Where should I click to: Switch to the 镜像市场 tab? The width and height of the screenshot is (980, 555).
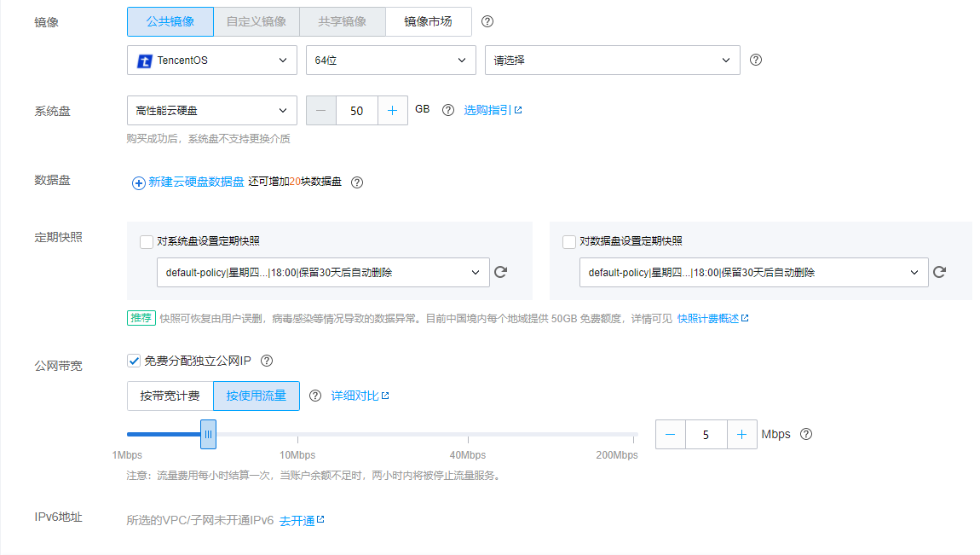tap(428, 21)
